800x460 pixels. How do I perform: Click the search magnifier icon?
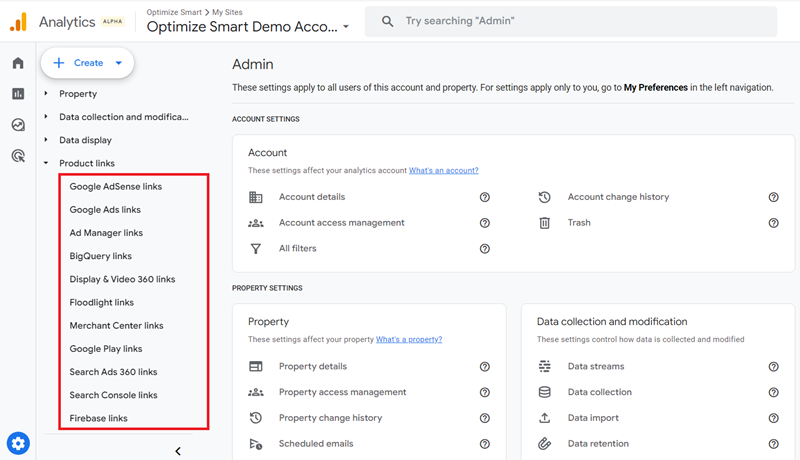388,21
